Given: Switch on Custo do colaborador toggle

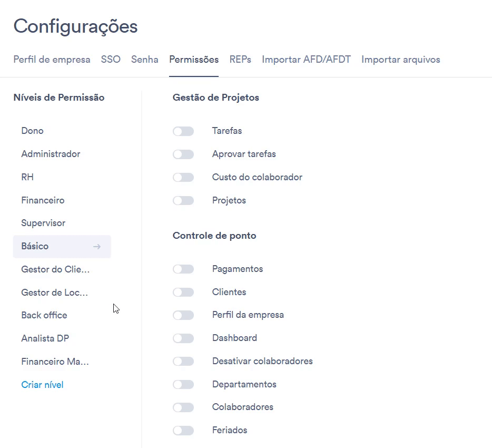Looking at the screenshot, I should (x=183, y=178).
